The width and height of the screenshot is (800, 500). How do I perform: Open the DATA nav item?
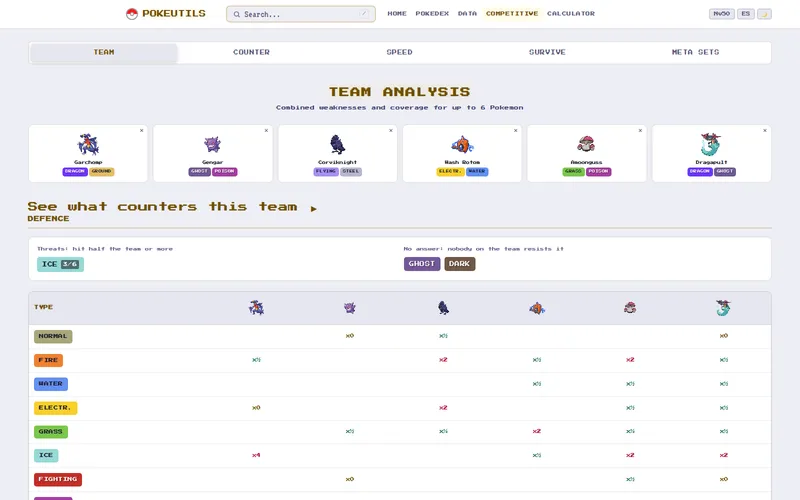[467, 14]
